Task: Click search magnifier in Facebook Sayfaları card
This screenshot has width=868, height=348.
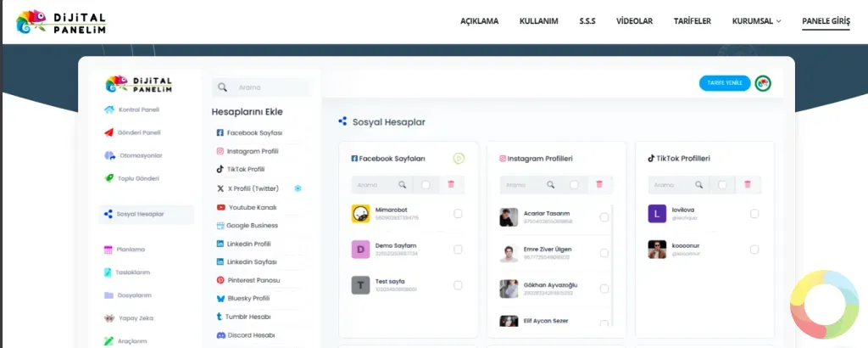Action: [x=403, y=184]
